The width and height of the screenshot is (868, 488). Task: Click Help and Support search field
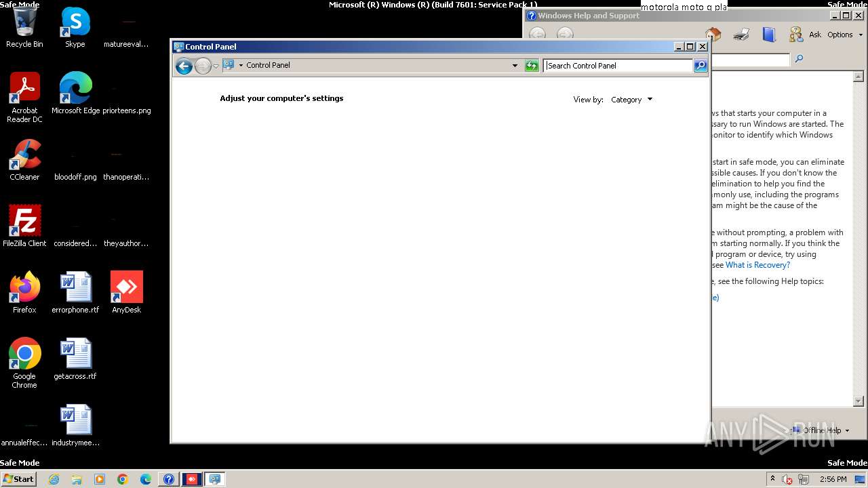click(x=750, y=60)
